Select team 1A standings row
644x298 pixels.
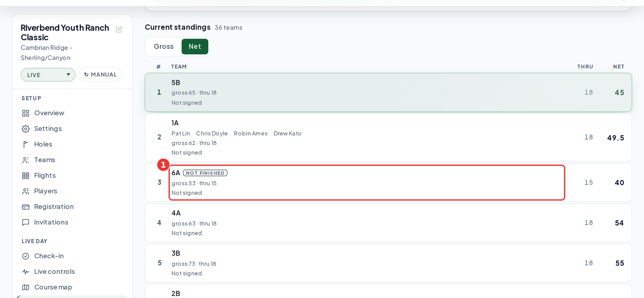pos(388,137)
